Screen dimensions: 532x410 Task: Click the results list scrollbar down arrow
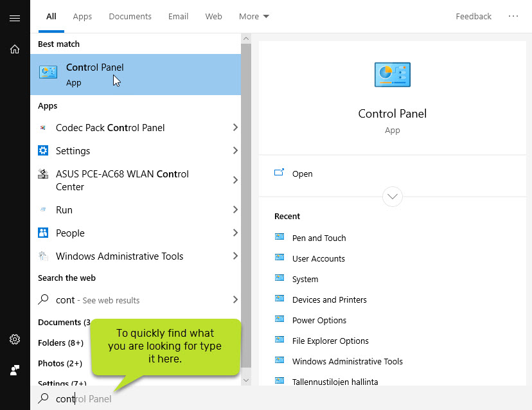click(x=245, y=380)
